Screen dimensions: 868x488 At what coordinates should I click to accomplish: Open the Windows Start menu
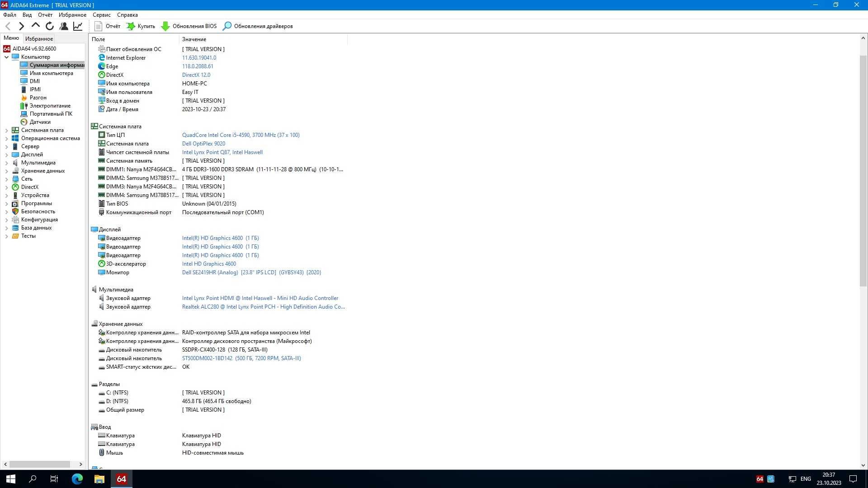tap(11, 479)
